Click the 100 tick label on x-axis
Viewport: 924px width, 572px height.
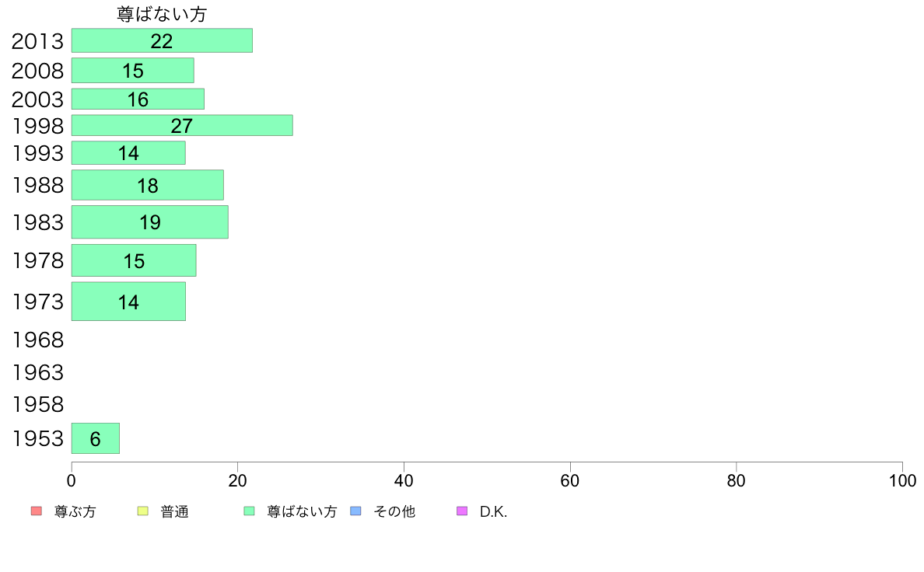pos(902,481)
